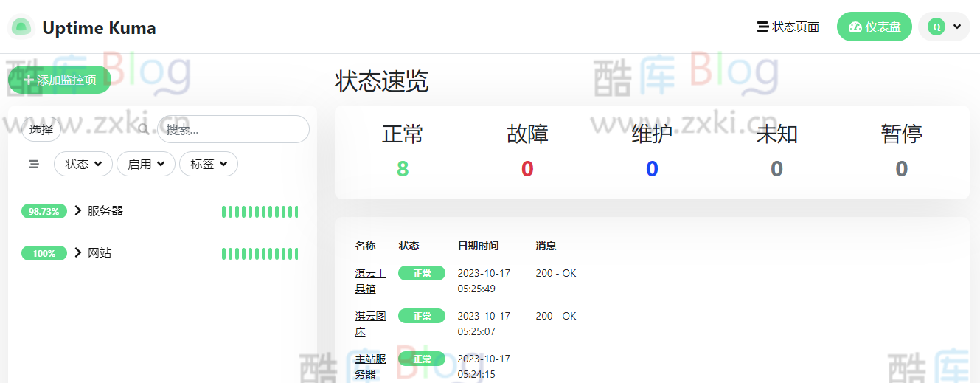This screenshot has height=383, width=980.
Task: Select the 网站 group name
Action: [x=100, y=252]
